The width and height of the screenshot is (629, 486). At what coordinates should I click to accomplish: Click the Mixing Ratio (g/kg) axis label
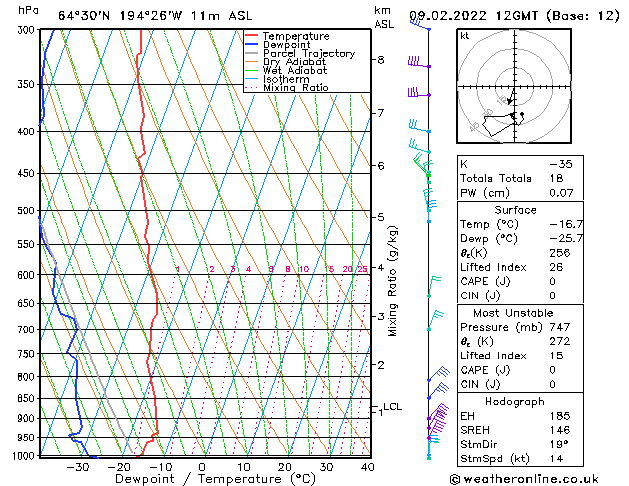(393, 281)
